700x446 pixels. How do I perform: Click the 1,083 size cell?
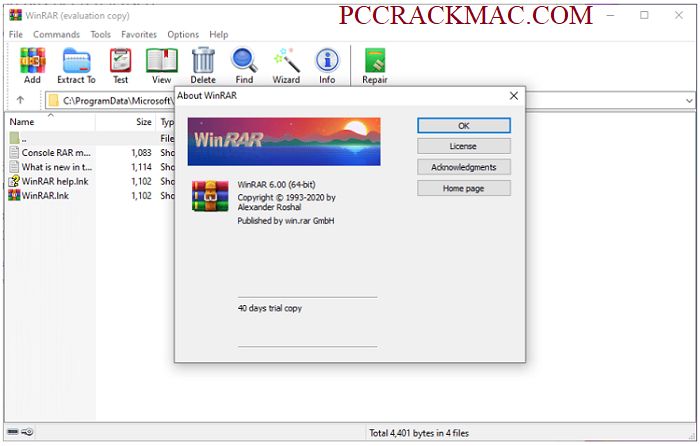[x=141, y=152]
